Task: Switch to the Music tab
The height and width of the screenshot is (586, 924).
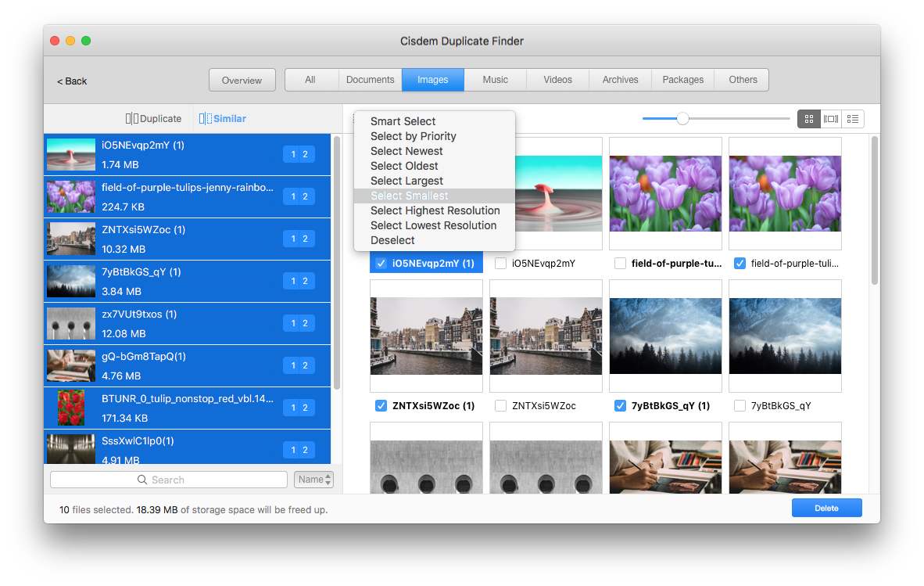Action: (x=495, y=80)
